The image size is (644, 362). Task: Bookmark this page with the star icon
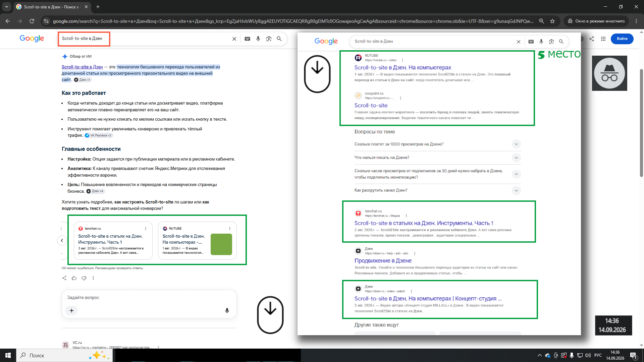pos(552,21)
